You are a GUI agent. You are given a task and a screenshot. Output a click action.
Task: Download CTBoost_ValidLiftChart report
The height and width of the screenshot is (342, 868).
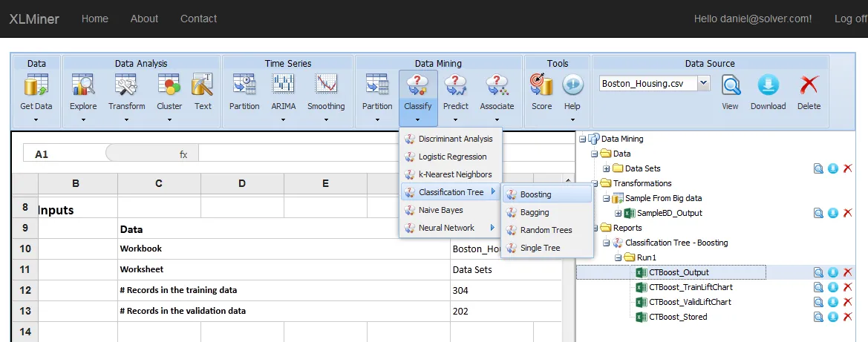833,302
